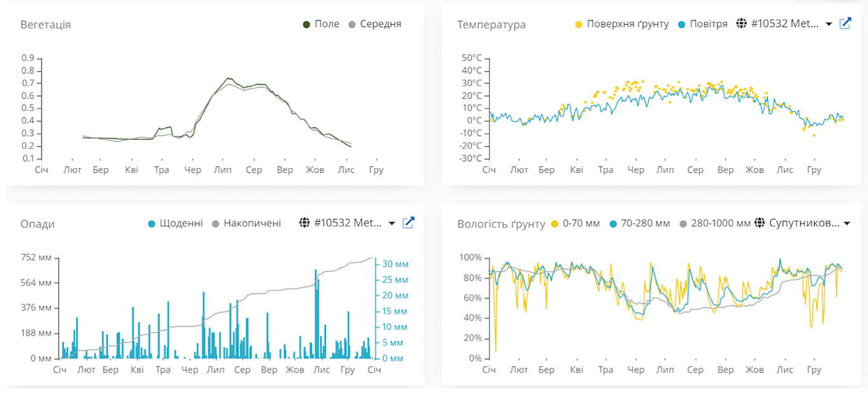This screenshot has height=393, width=868.
Task: Toggle the Щоденні precipitation series
Action: pyautogui.click(x=181, y=223)
